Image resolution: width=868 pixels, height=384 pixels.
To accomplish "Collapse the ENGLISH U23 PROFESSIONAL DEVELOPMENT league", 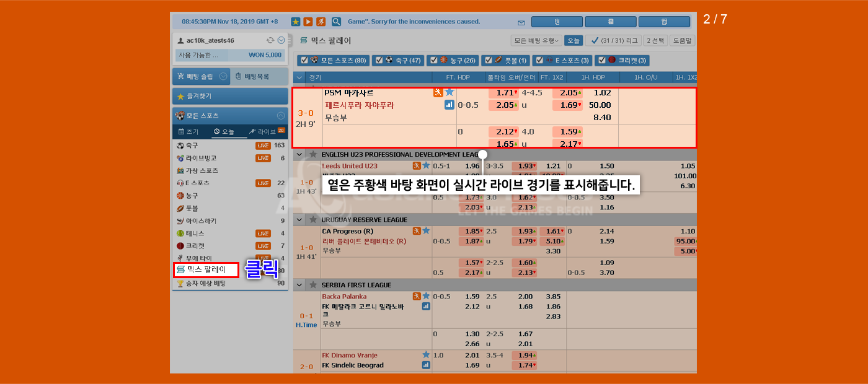I will click(300, 154).
